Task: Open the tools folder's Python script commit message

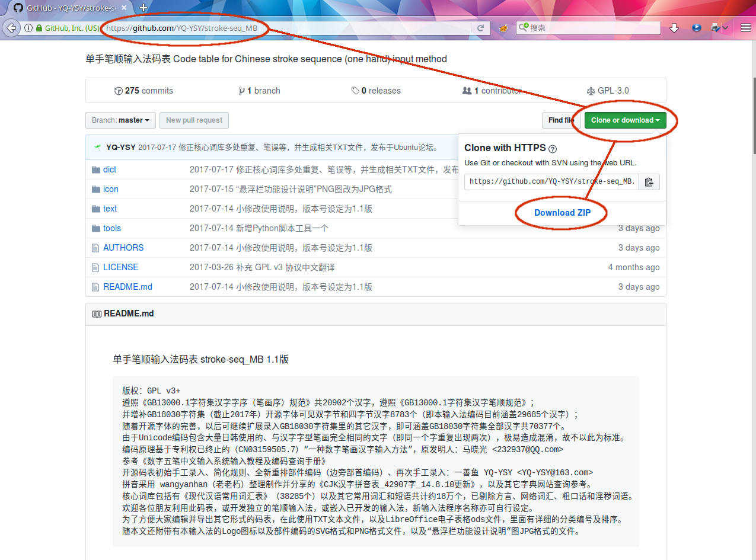Action: (x=259, y=228)
